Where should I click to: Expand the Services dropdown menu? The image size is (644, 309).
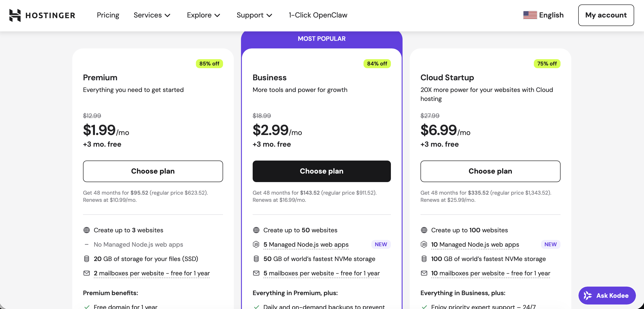point(152,15)
